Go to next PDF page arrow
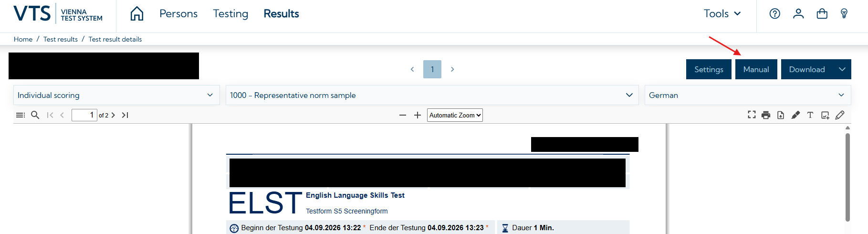868x234 pixels. click(x=113, y=115)
